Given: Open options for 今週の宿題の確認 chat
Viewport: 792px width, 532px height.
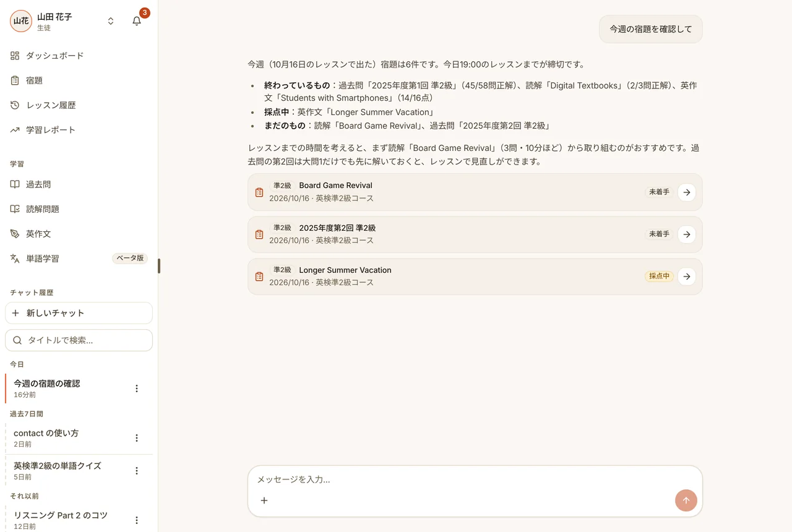Looking at the screenshot, I should (137, 388).
